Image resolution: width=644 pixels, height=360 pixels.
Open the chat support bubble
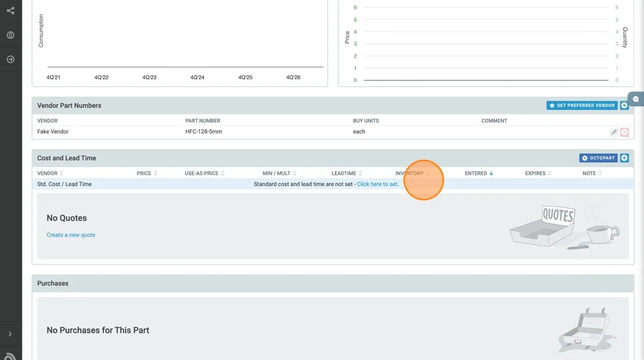pos(636,99)
